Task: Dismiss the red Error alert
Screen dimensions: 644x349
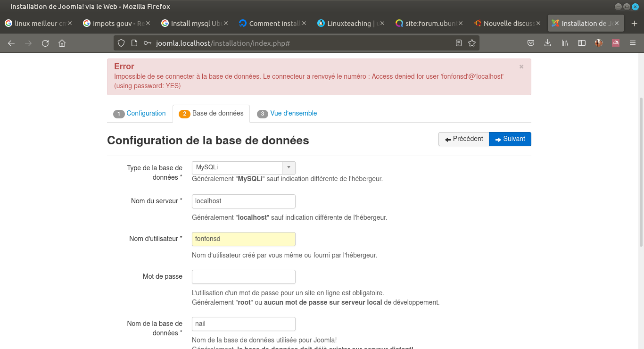Action: click(x=521, y=67)
